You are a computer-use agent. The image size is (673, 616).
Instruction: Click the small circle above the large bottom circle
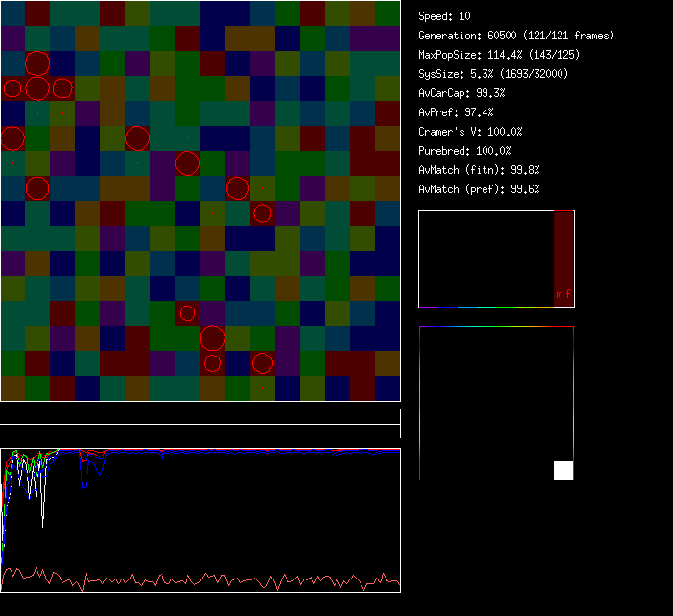187,313
